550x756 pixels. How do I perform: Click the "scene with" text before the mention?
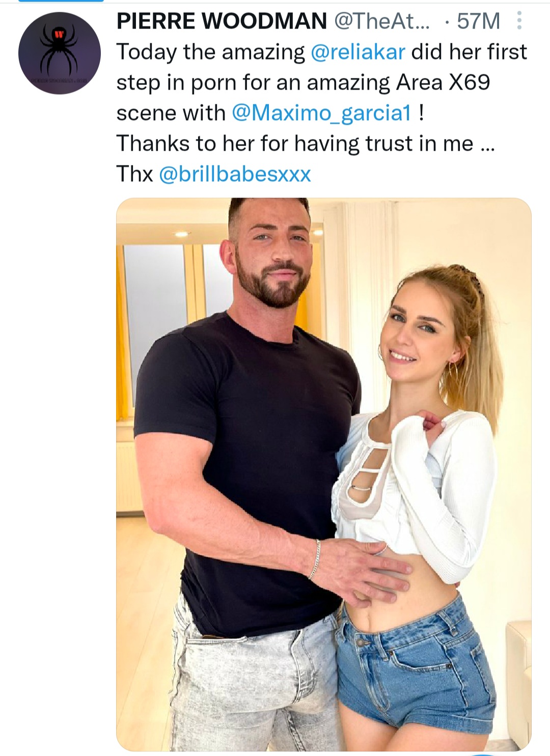171,113
